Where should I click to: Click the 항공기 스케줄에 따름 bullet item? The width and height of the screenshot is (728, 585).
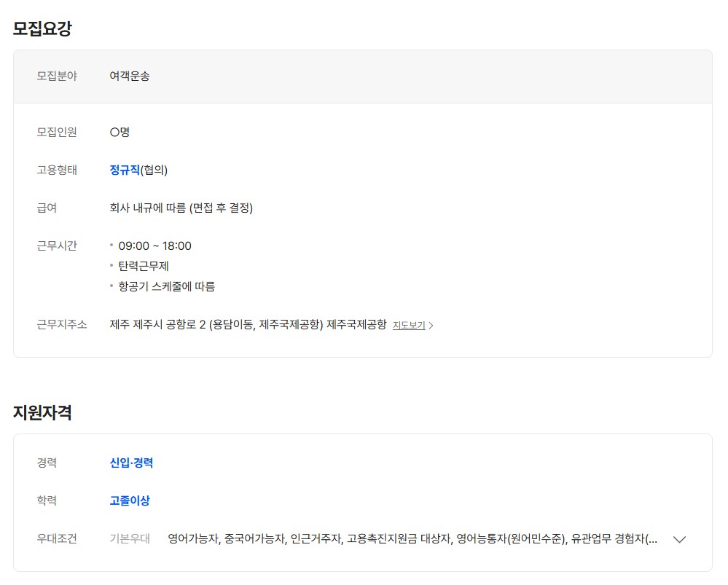coord(166,286)
